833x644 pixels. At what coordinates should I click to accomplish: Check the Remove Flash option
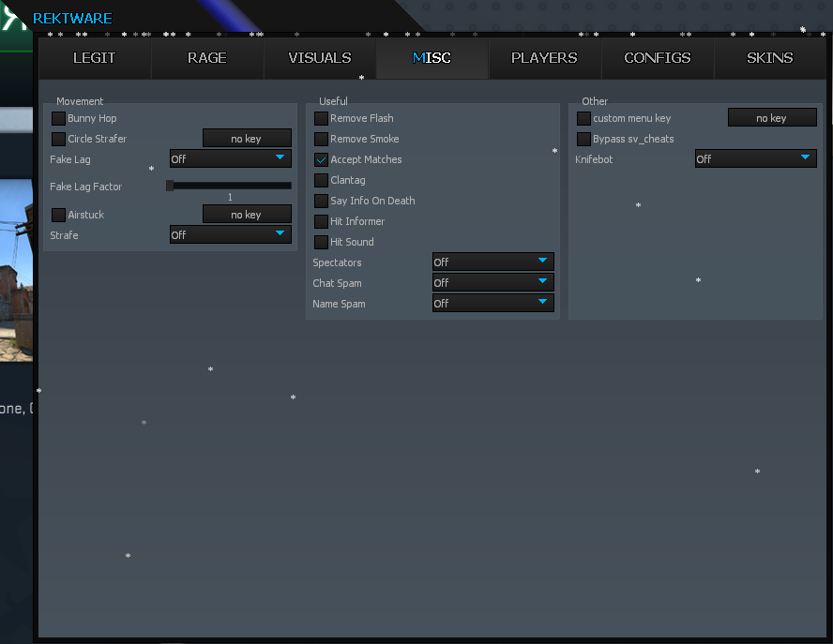[x=321, y=118]
